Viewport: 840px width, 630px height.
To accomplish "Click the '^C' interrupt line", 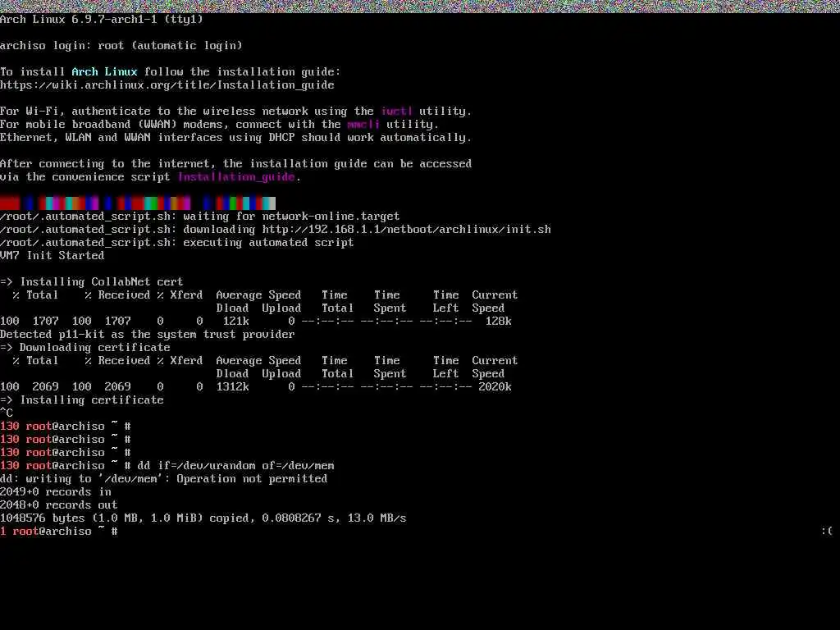I will [7, 413].
